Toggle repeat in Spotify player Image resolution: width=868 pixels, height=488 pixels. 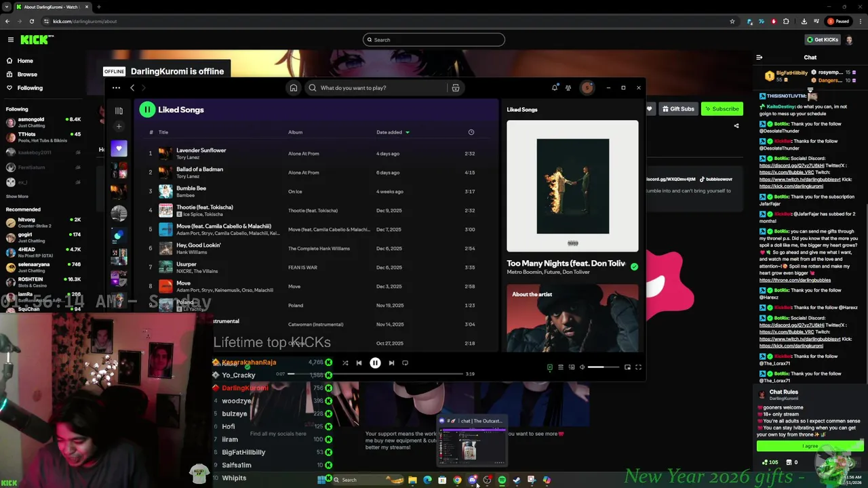click(x=405, y=363)
